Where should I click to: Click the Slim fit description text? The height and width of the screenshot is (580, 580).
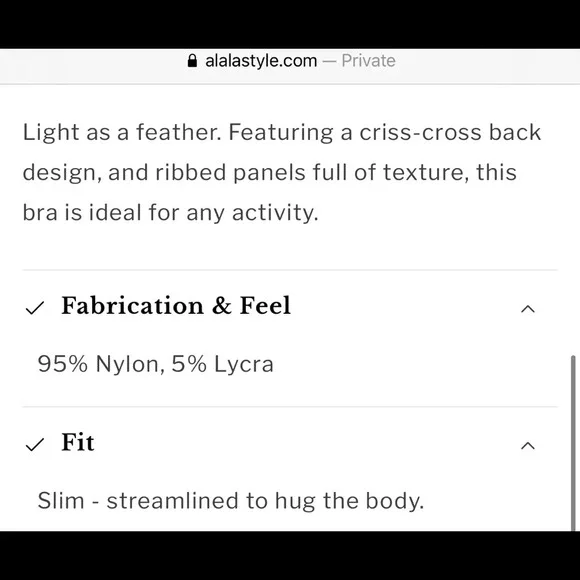(231, 501)
